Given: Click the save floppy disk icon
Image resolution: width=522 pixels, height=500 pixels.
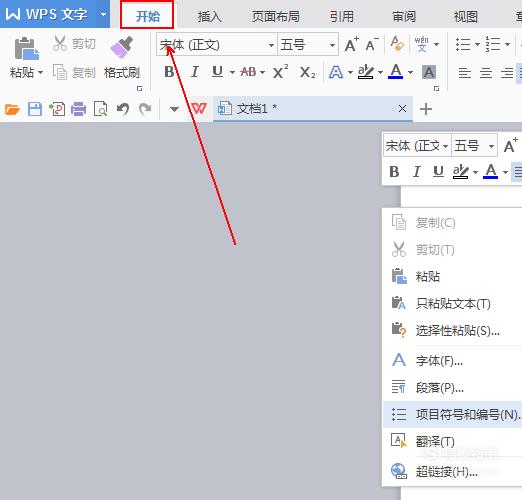Looking at the screenshot, I should (35, 109).
